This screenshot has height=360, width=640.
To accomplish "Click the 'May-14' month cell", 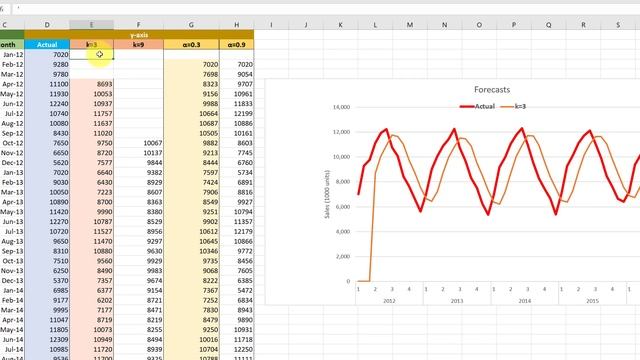I will click(12, 329).
